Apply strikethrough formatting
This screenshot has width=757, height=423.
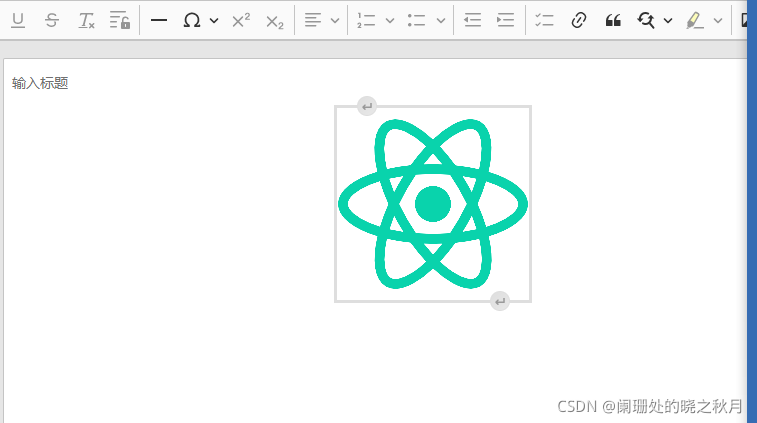[52, 20]
